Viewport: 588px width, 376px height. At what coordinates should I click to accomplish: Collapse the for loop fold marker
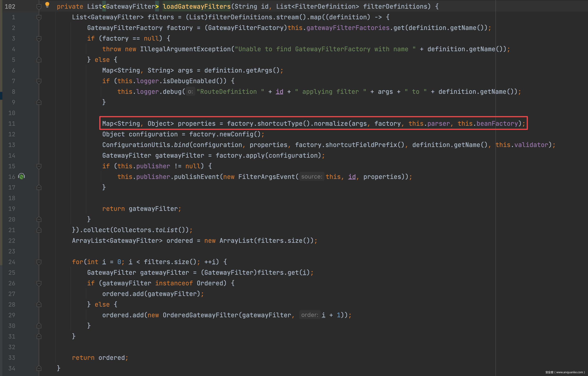[x=39, y=262]
